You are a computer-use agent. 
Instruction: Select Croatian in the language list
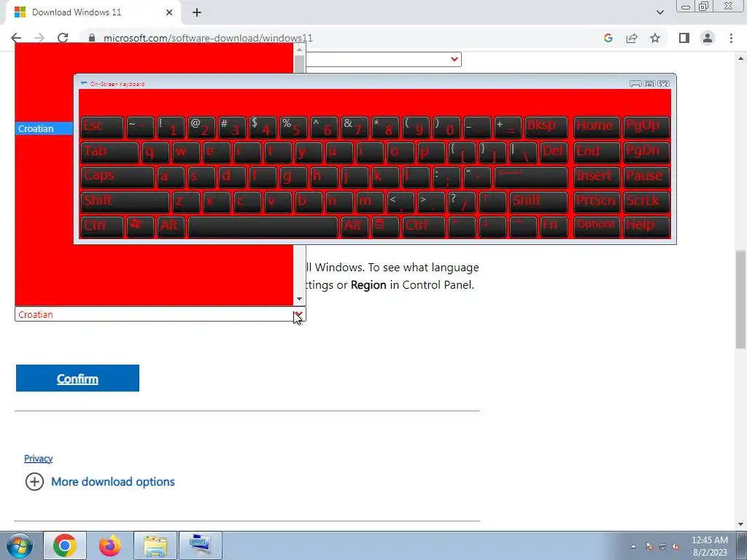(x=44, y=128)
